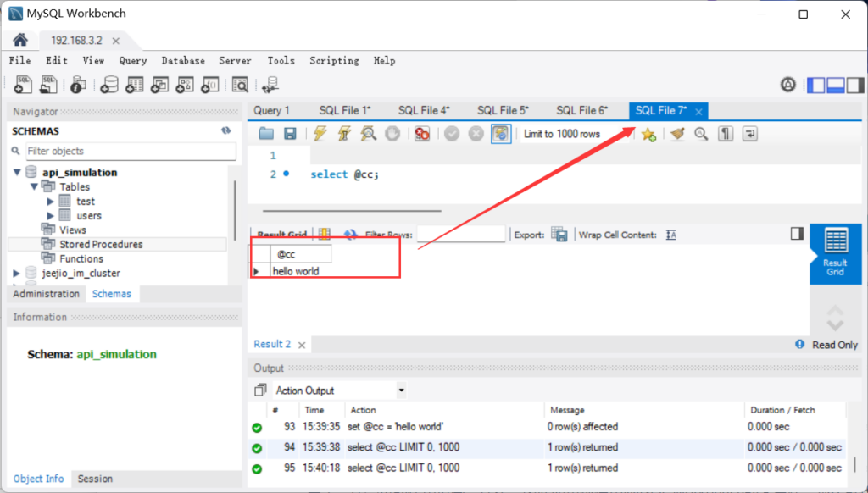Close the Result 2 tab

click(302, 345)
